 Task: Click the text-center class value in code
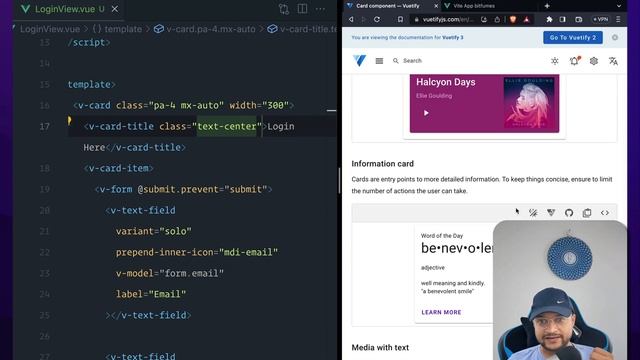click(x=227, y=127)
